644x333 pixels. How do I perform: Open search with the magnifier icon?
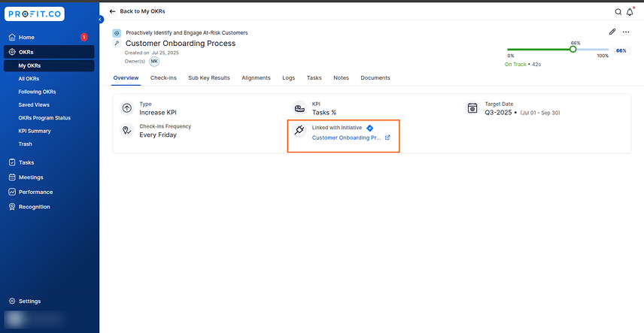point(618,12)
